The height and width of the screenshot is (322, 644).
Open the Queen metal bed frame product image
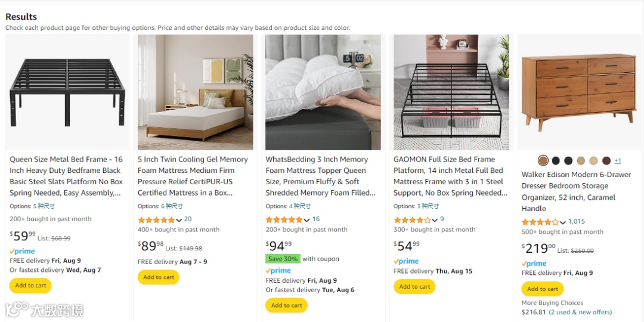(67, 92)
